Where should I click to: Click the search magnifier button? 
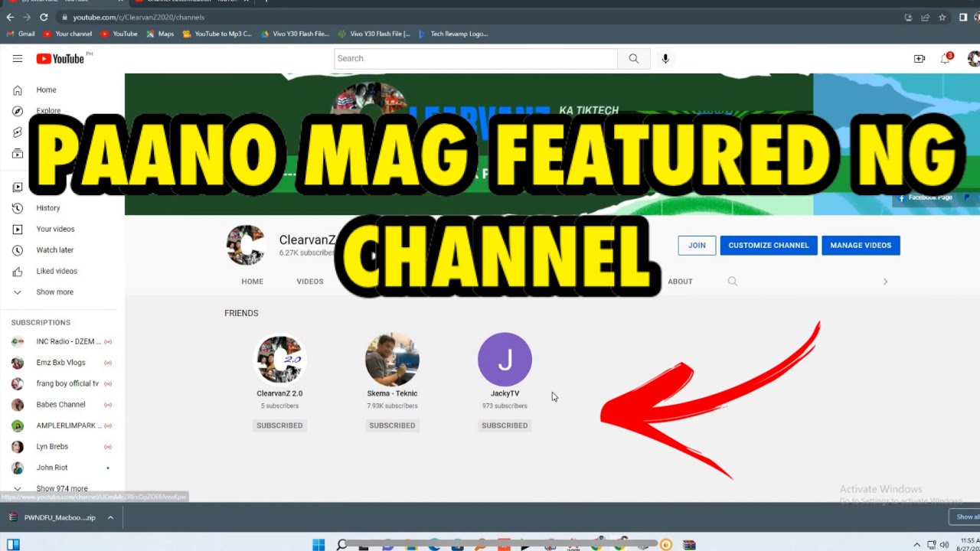tap(633, 58)
